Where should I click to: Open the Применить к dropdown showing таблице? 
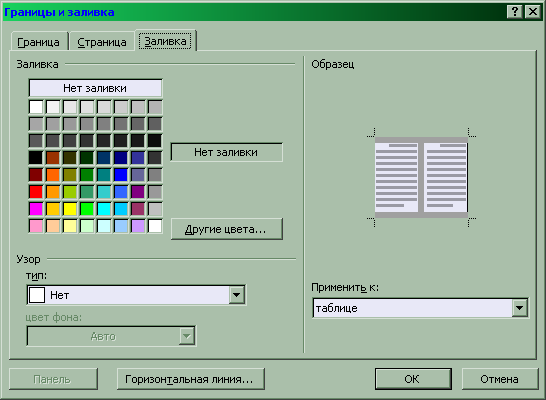pos(420,308)
